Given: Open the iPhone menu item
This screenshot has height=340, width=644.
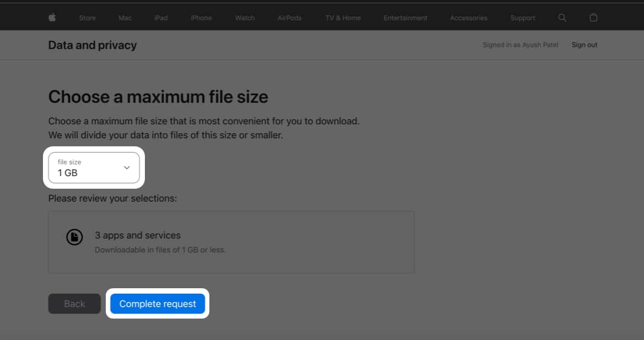Looking at the screenshot, I should point(201,18).
